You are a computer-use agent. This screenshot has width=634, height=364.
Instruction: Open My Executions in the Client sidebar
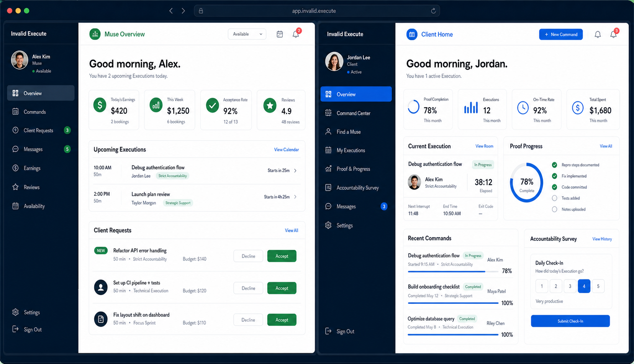click(x=356, y=150)
